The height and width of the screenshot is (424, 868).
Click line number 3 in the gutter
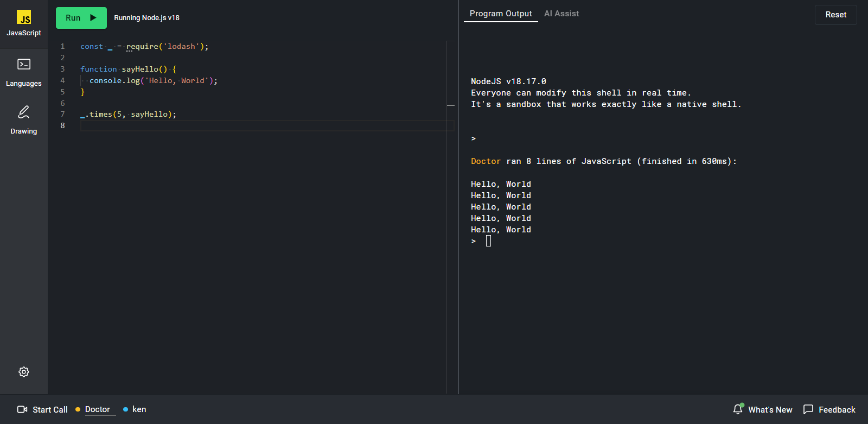62,69
